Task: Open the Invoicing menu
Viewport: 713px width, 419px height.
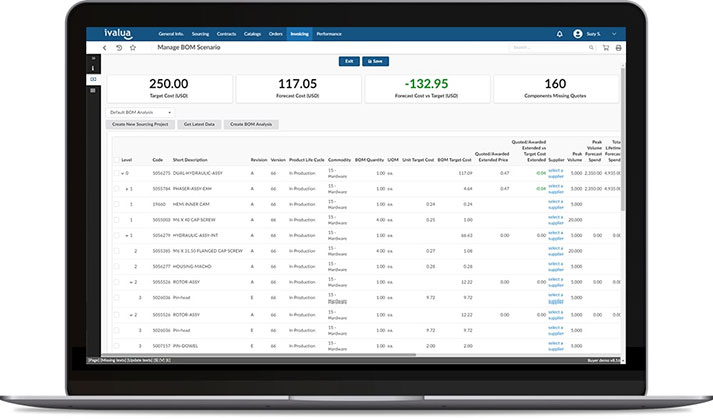Action: 299,34
